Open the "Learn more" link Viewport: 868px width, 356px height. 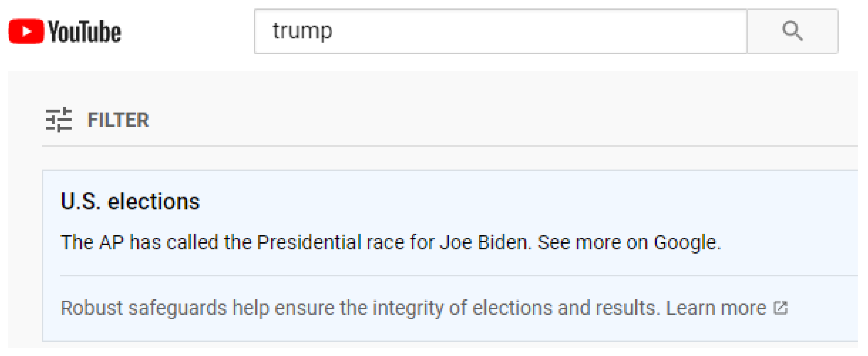pos(716,308)
